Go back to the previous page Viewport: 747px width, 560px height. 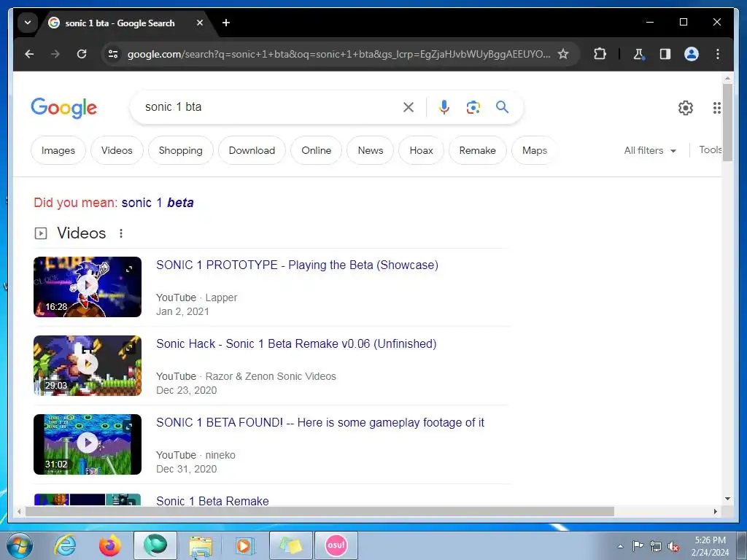[29, 54]
